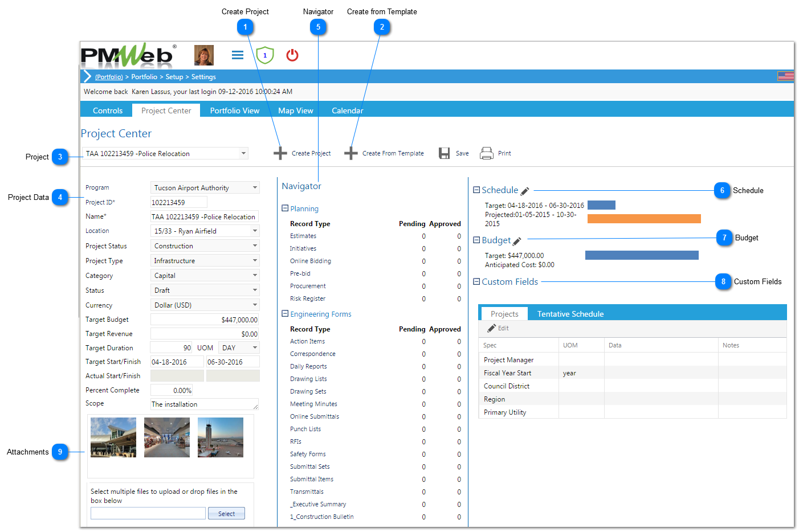Click the Percent Complete field
Screen dimensions: 799x532
172,390
